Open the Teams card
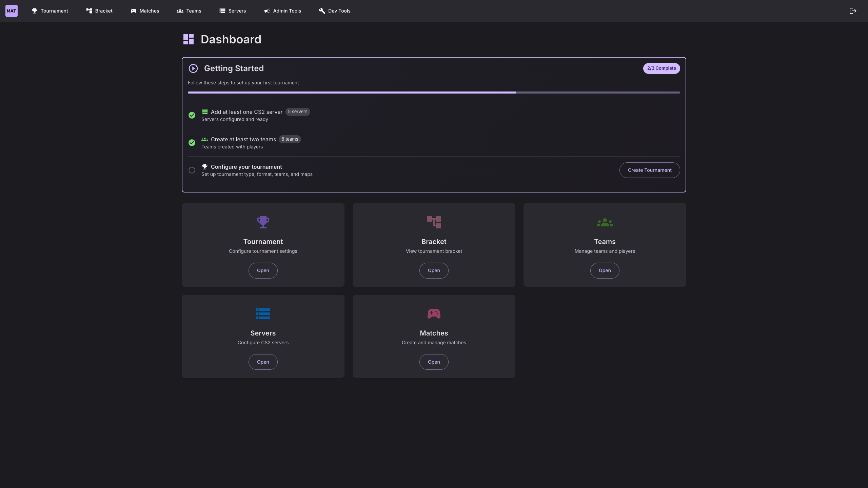The height and width of the screenshot is (488, 868). (605, 270)
